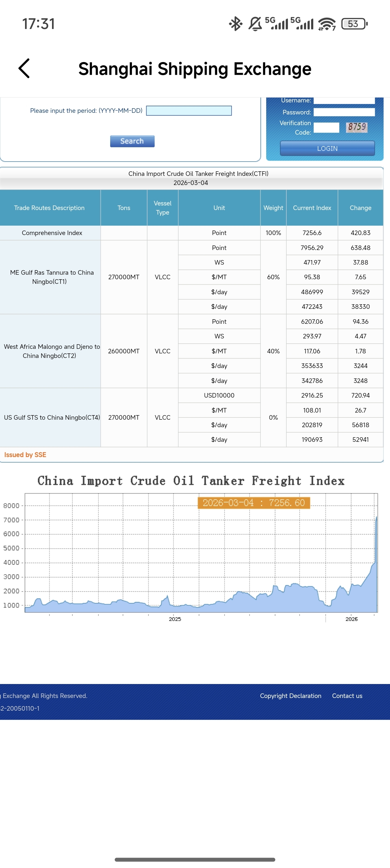Click the 8000 y-axis label on chart
Image resolution: width=390 pixels, height=868 pixels.
tap(11, 506)
